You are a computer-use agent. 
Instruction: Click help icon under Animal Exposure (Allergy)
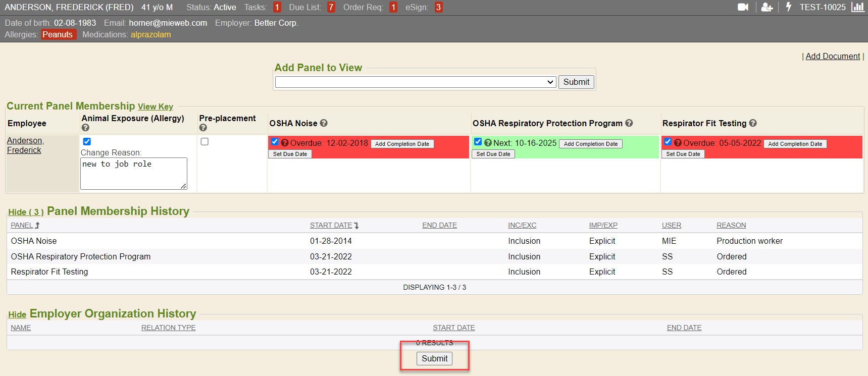pyautogui.click(x=85, y=128)
